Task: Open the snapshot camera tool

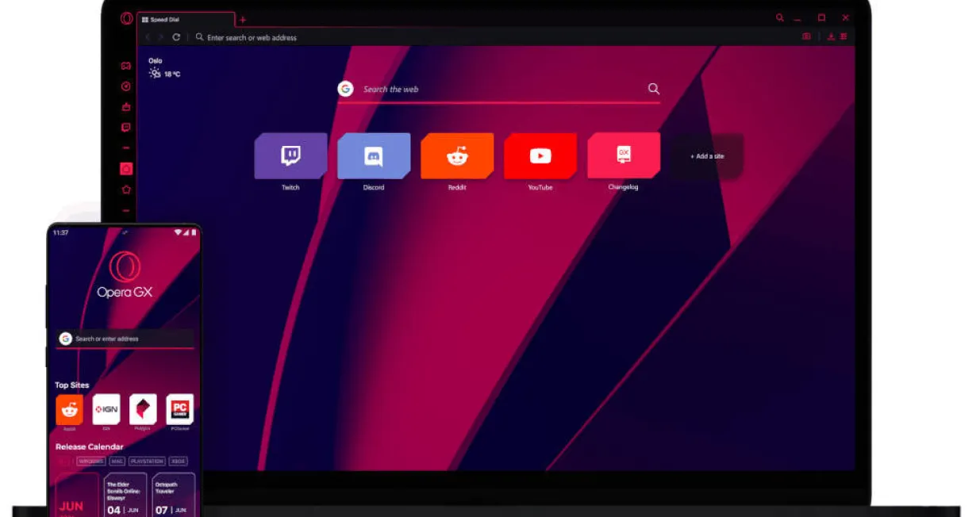Action: tap(806, 36)
